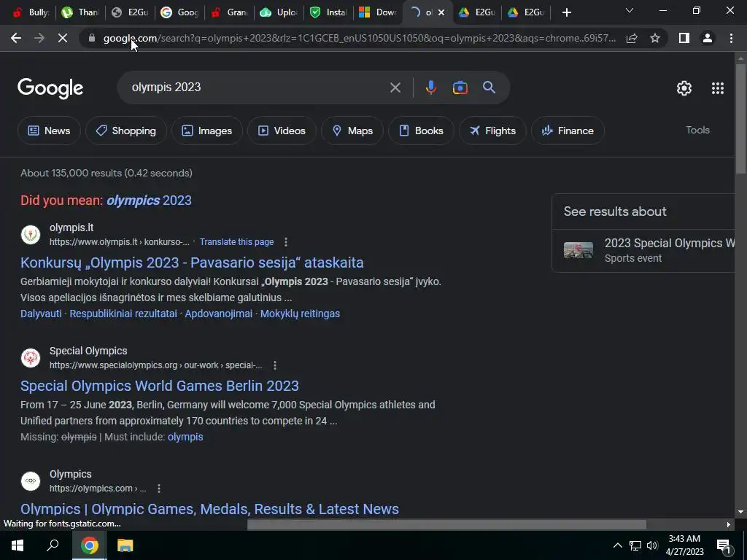Viewport: 747px width, 560px height.
Task: Filter results by Shopping
Action: pyautogui.click(x=126, y=131)
